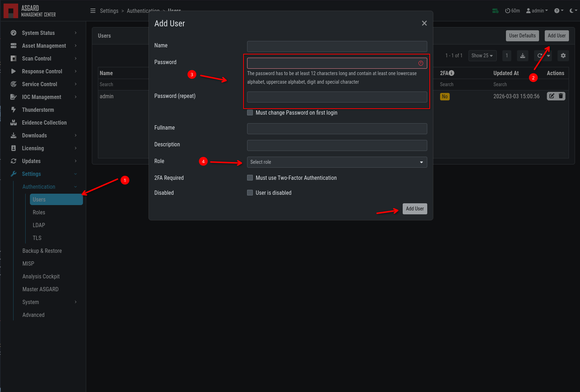Toggle the hamburger sidebar menu icon
Screen dimensions: 580x392
click(x=93, y=11)
